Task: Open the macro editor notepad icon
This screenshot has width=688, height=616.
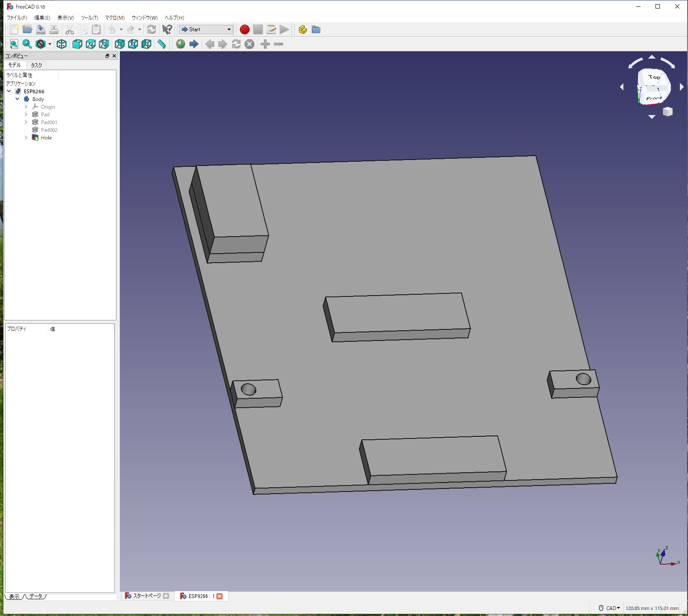Action: [271, 30]
